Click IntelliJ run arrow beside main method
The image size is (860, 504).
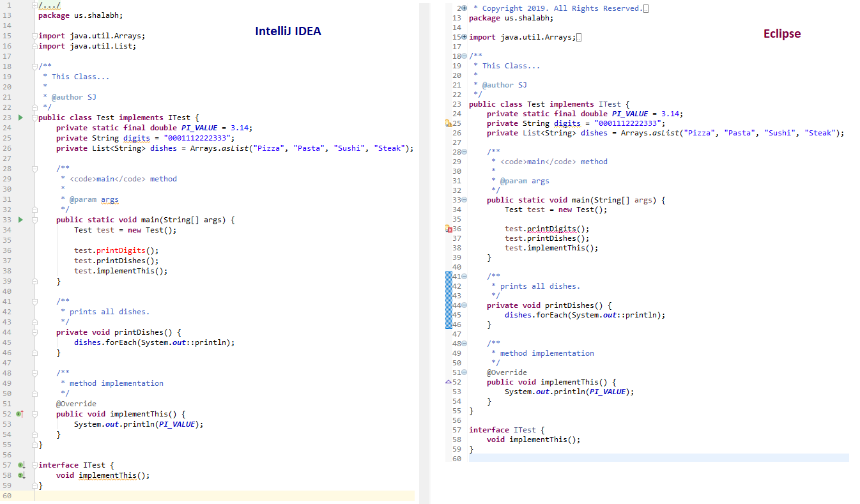point(20,220)
